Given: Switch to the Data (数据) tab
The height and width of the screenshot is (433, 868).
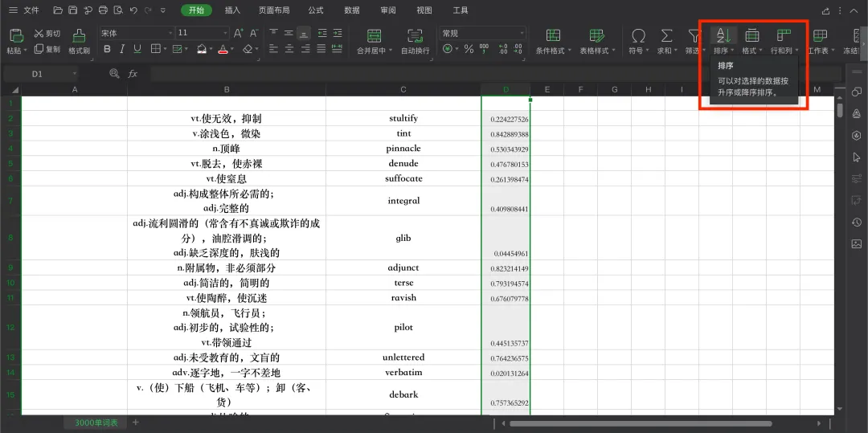Looking at the screenshot, I should coord(351,10).
